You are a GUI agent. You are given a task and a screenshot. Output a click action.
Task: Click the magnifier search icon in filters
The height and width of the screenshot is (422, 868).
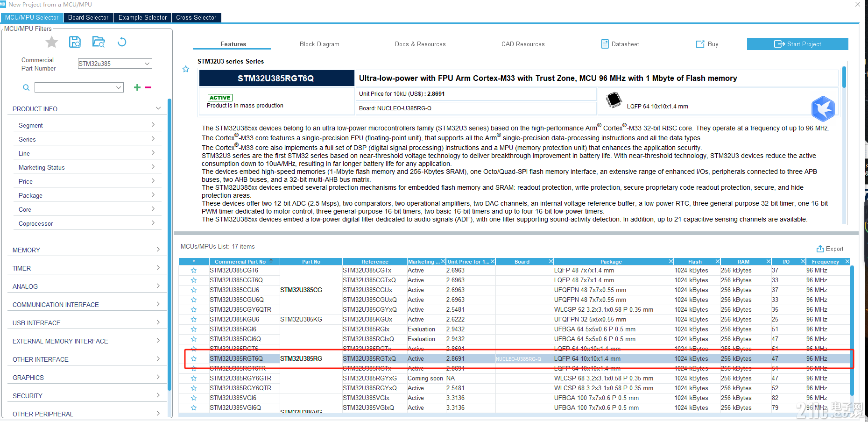(26, 87)
